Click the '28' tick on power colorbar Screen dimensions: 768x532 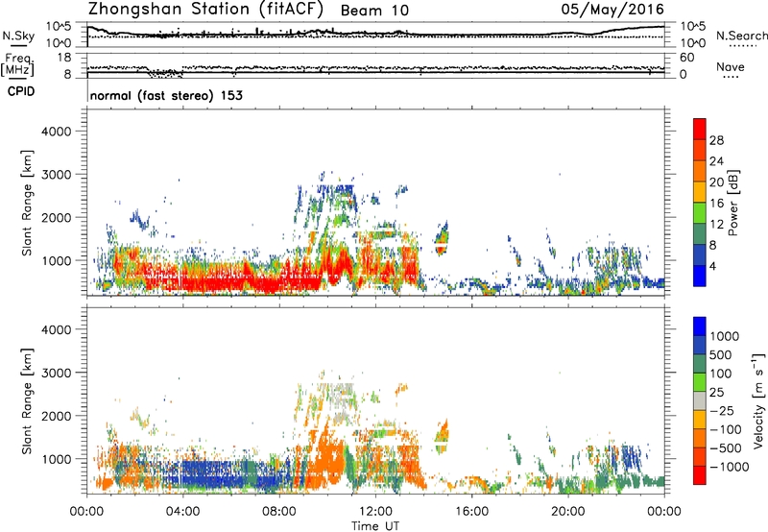tap(716, 140)
